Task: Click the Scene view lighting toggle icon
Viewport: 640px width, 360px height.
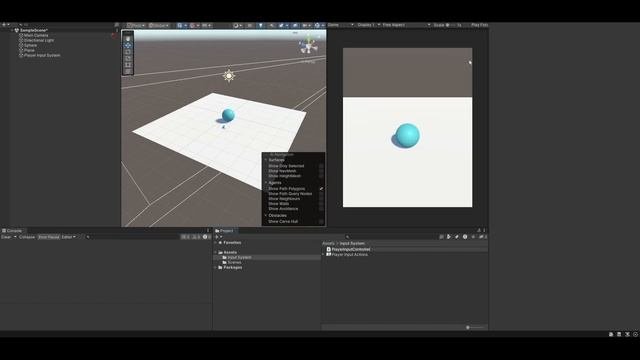Action: [x=261, y=25]
